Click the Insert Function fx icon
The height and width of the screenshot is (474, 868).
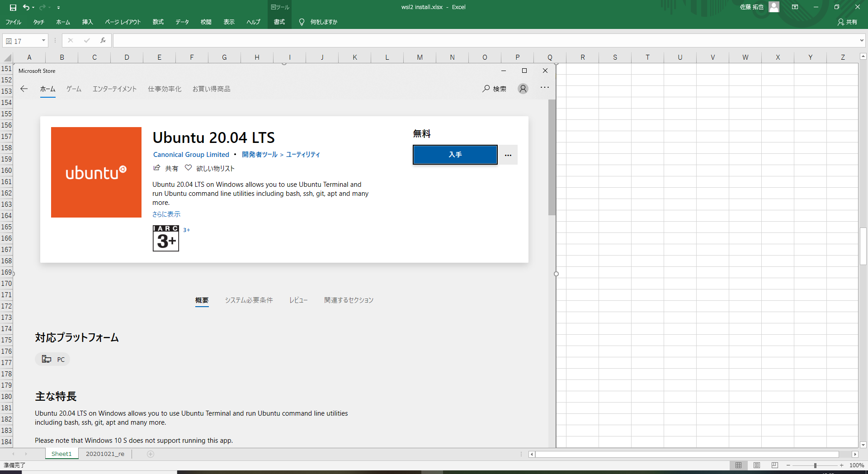pyautogui.click(x=103, y=41)
